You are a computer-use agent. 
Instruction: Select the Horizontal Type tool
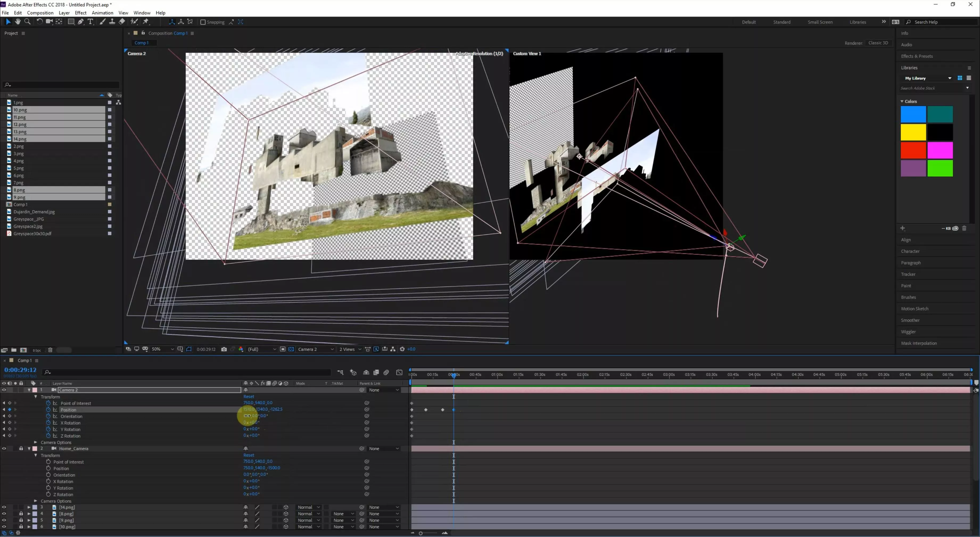click(x=90, y=22)
